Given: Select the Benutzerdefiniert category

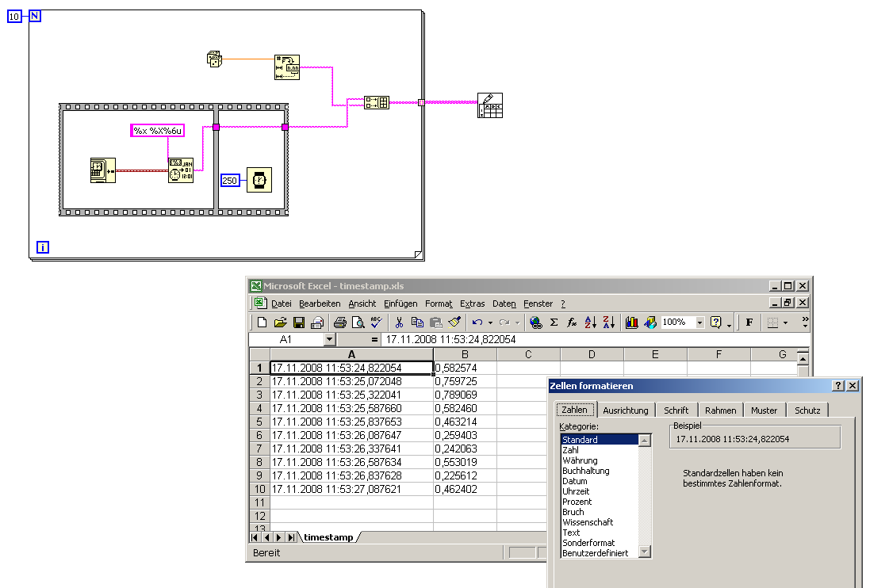Looking at the screenshot, I should click(596, 553).
